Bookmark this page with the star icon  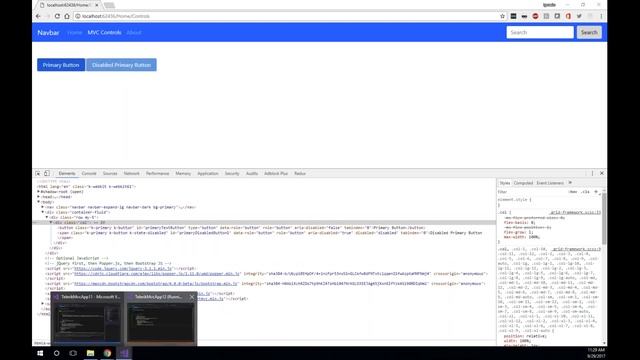pyautogui.click(x=502, y=16)
